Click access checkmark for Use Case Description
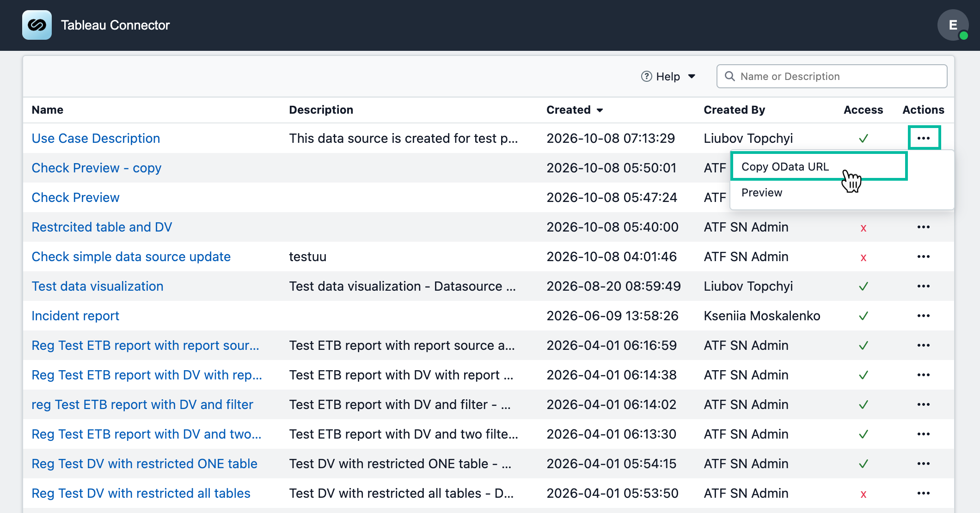The image size is (980, 513). coord(863,138)
